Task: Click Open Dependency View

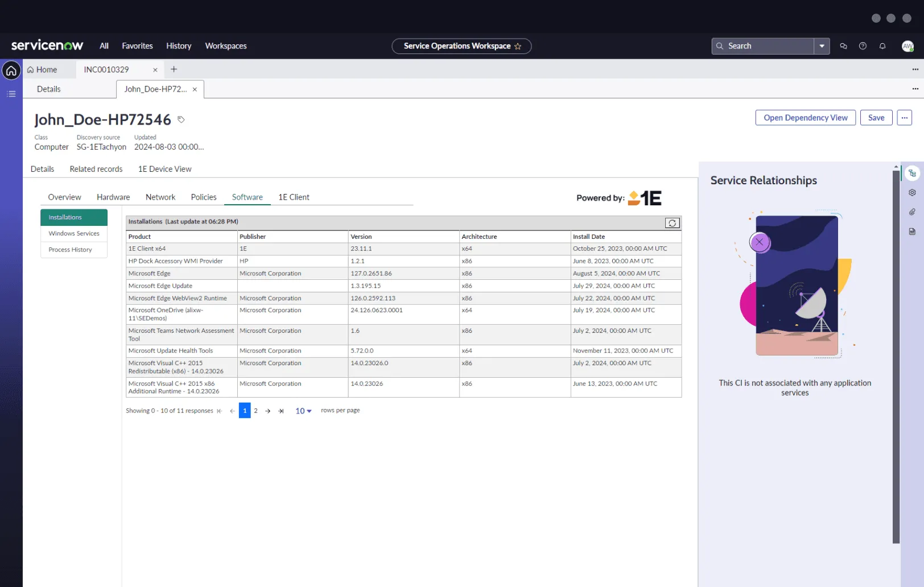Action: coord(805,118)
